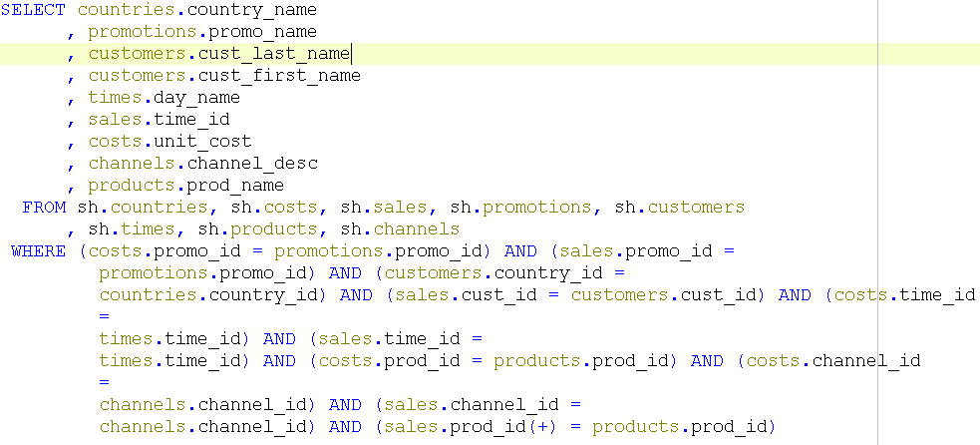Click the final 'products.prod_id)' on last line
Viewport: 980px width, 445px height.
(684, 427)
